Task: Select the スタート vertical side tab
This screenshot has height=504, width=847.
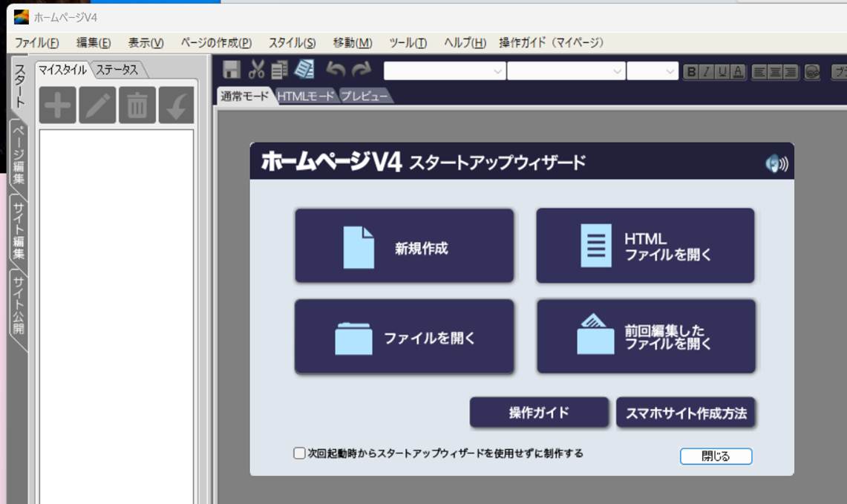Action: click(x=19, y=85)
